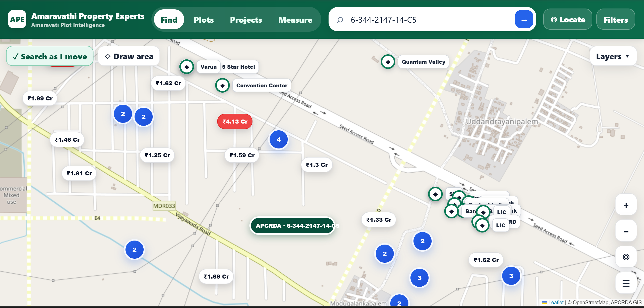Open the hamburger list menu control
The image size is (644, 308).
tap(626, 283)
